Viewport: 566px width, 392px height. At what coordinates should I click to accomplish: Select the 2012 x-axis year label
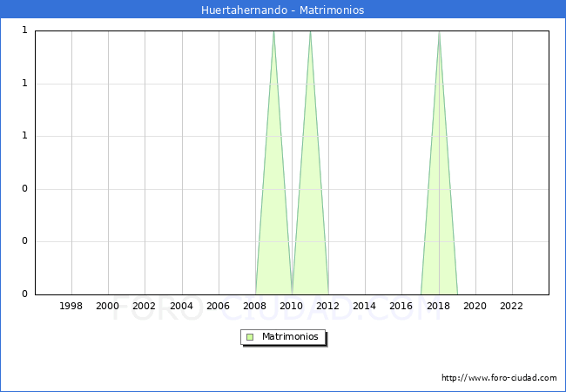(x=328, y=306)
